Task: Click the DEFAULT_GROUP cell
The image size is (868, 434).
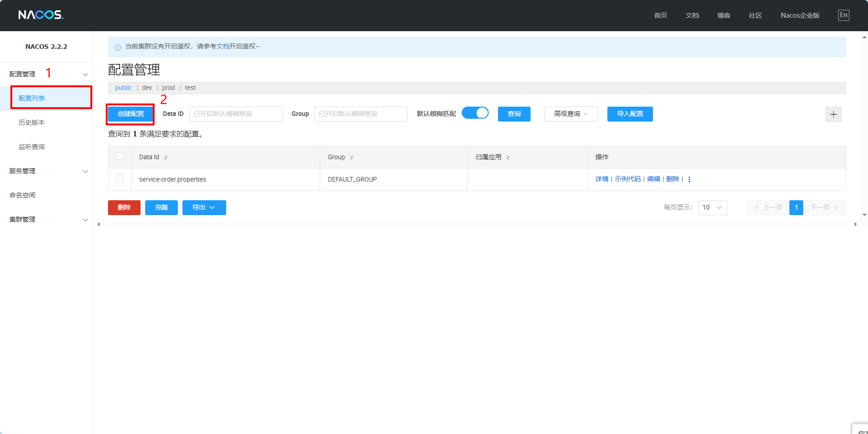Action: 394,179
